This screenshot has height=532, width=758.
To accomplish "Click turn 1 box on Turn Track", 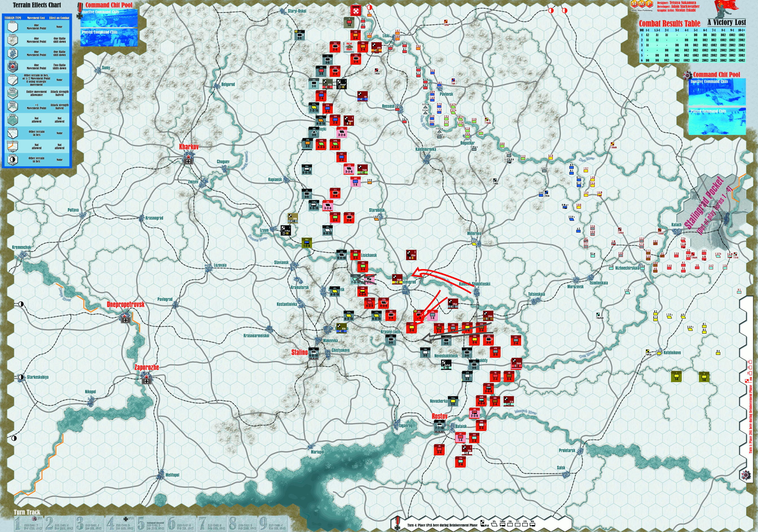I will tap(29, 524).
